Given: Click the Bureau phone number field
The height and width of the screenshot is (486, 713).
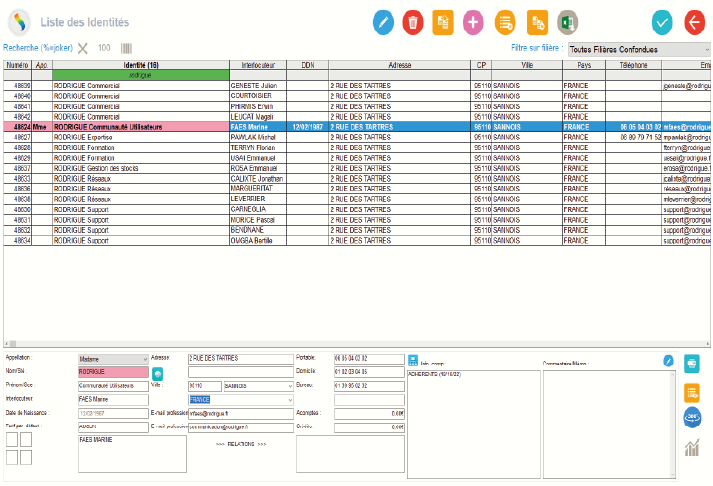Looking at the screenshot, I should 369,386.
